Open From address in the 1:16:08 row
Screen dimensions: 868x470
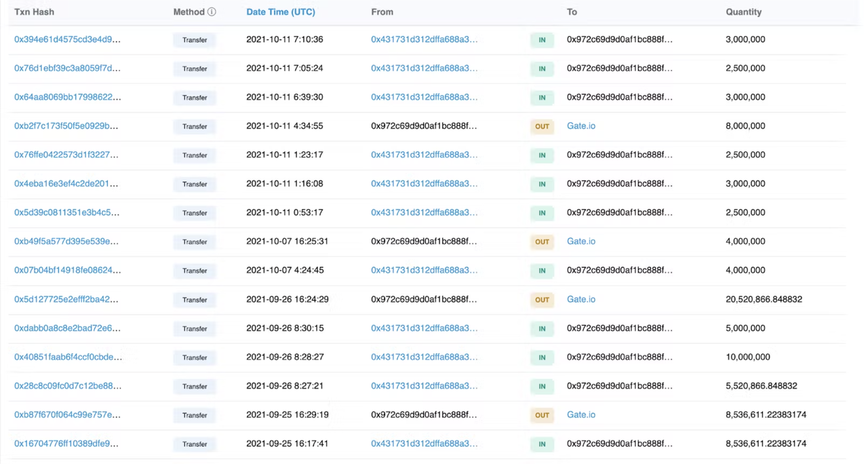point(424,184)
